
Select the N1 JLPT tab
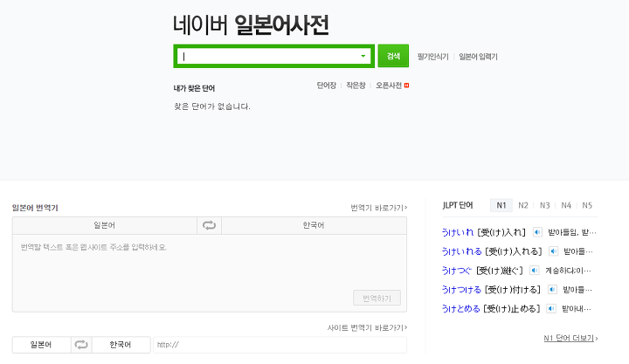point(501,205)
